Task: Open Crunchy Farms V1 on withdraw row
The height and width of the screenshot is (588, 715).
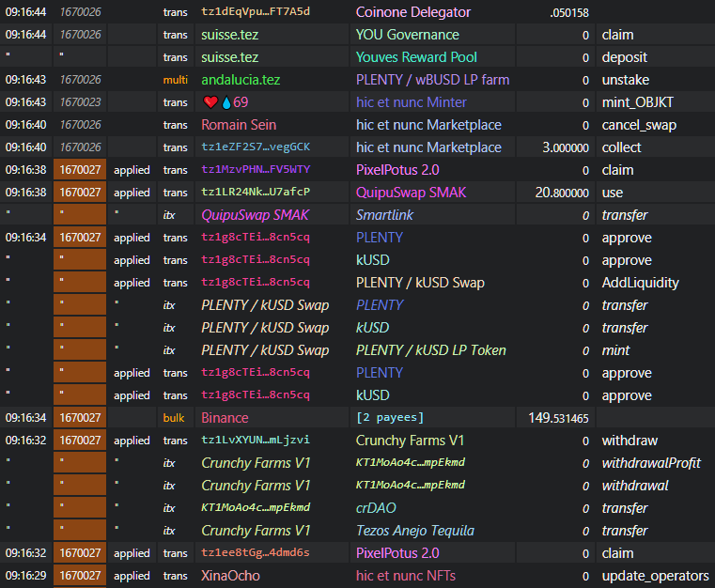Action: tap(410, 441)
